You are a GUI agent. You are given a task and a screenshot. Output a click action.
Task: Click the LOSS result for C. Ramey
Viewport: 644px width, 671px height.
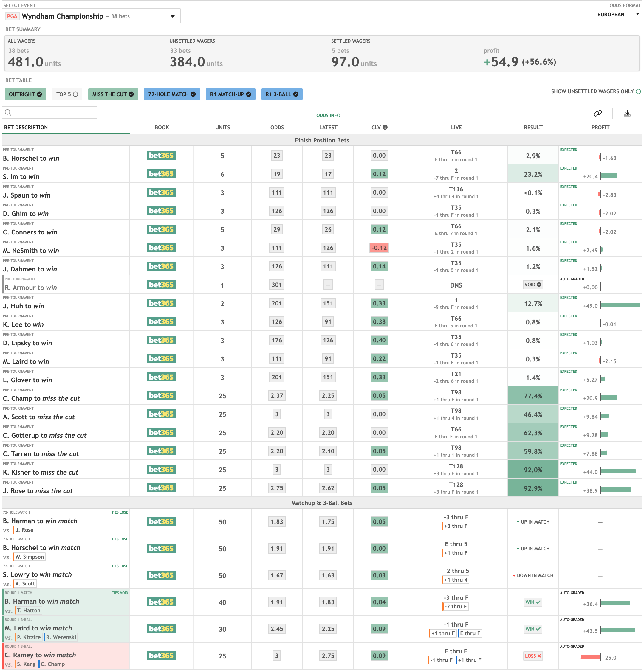coord(533,656)
